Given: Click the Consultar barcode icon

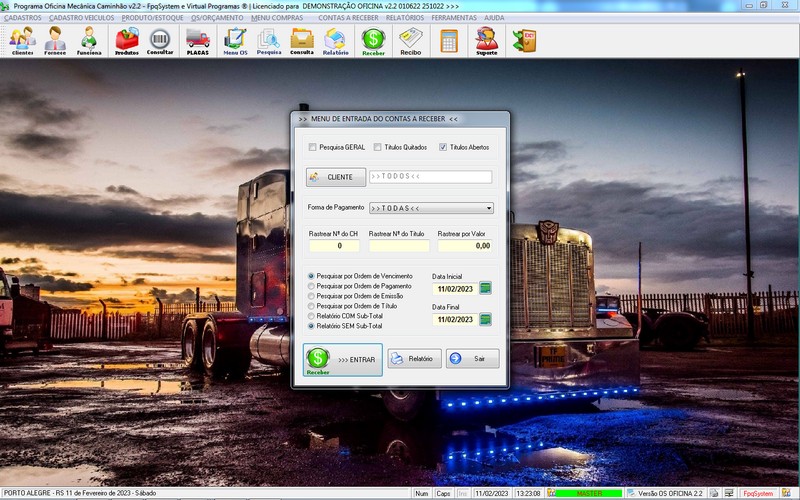Looking at the screenshot, I should (x=160, y=40).
